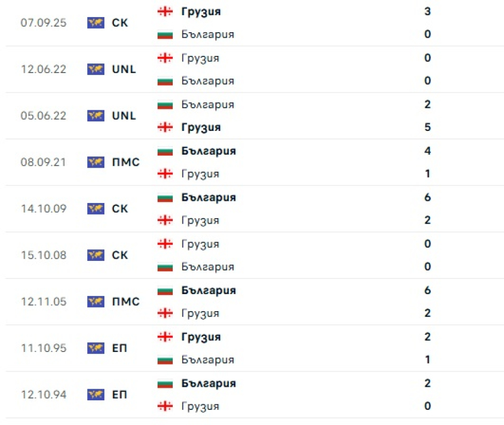Click world icon next to ПМС 08.09.21
The image size is (504, 425).
tap(96, 162)
